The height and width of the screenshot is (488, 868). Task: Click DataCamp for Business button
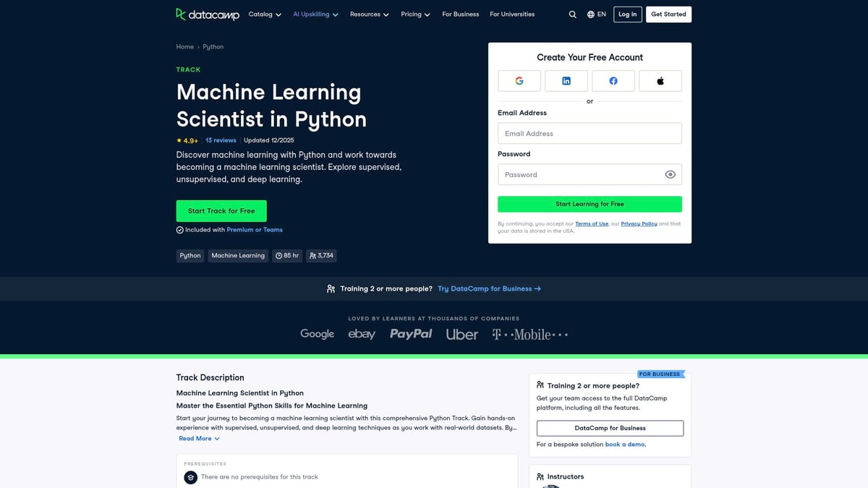pyautogui.click(x=610, y=428)
